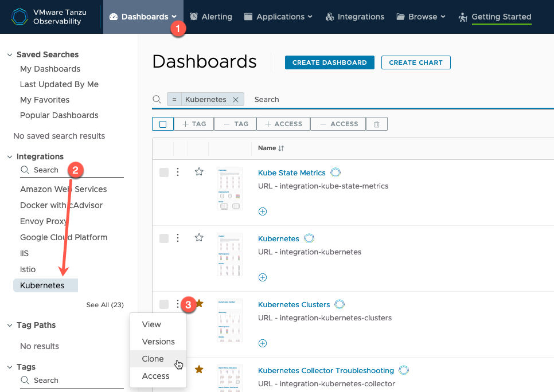
Task: Open the Kube State Metrics dashboard link
Action: [x=291, y=173]
